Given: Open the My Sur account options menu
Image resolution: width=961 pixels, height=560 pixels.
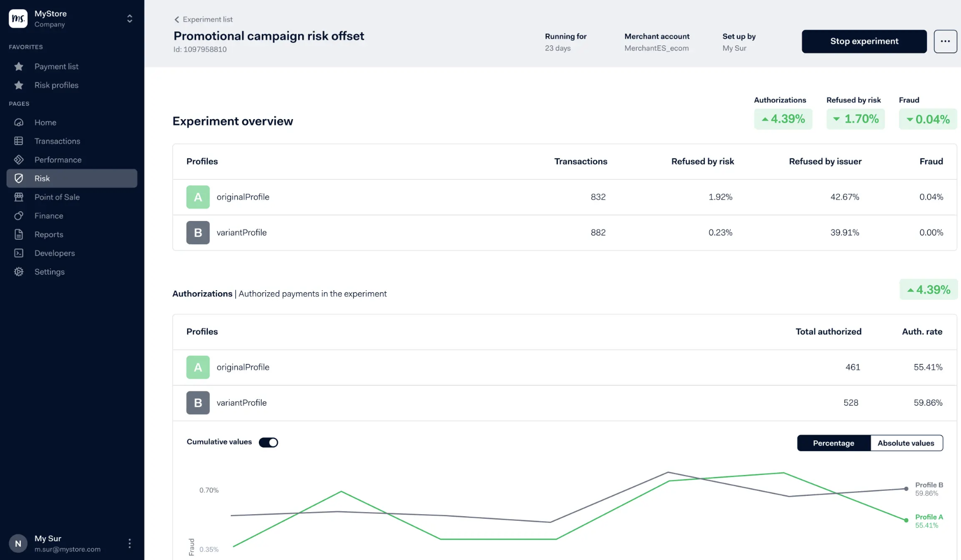Looking at the screenshot, I should coord(129,543).
